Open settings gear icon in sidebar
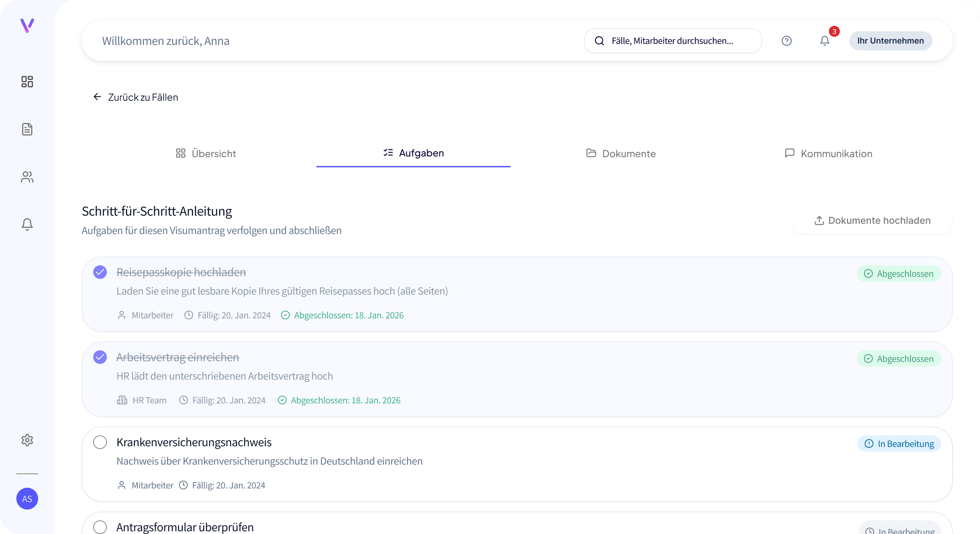Image resolution: width=980 pixels, height=534 pixels. [27, 440]
